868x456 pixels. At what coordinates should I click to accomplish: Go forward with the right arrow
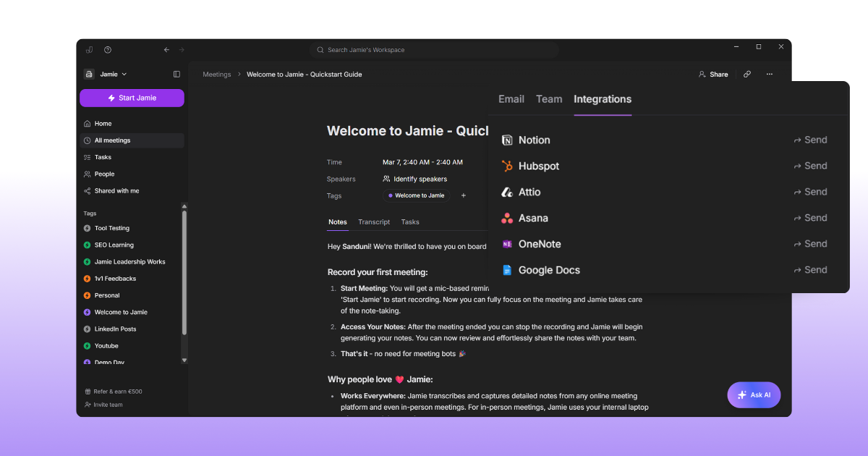click(x=182, y=50)
